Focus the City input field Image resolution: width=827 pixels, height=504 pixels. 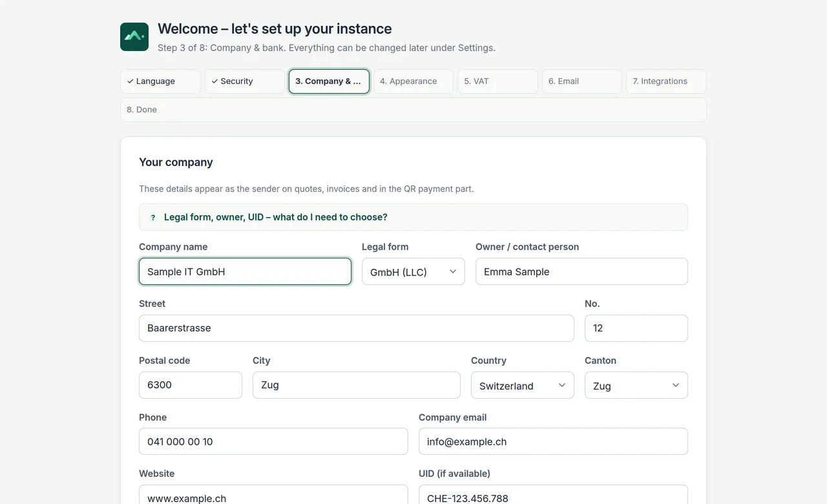point(357,385)
